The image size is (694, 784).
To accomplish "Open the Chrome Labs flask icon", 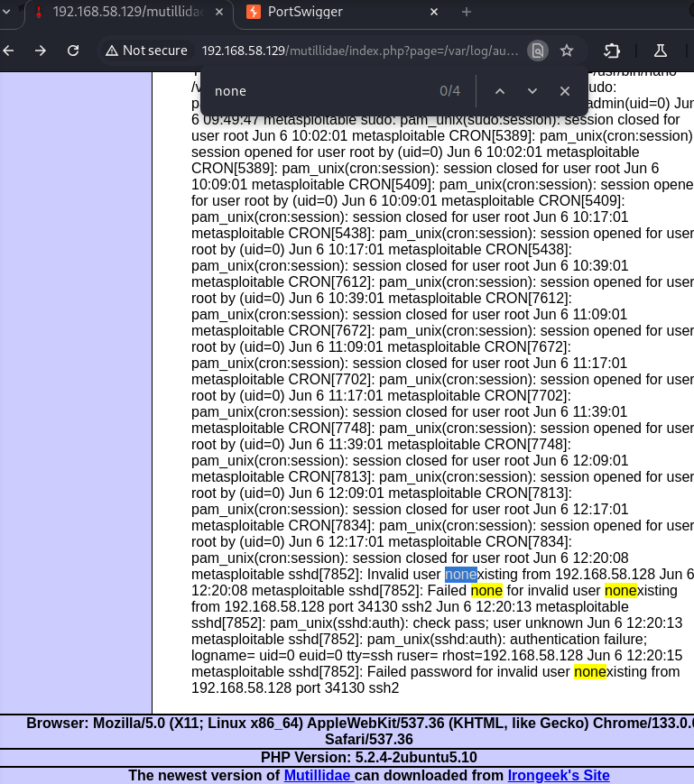I will pos(660,51).
